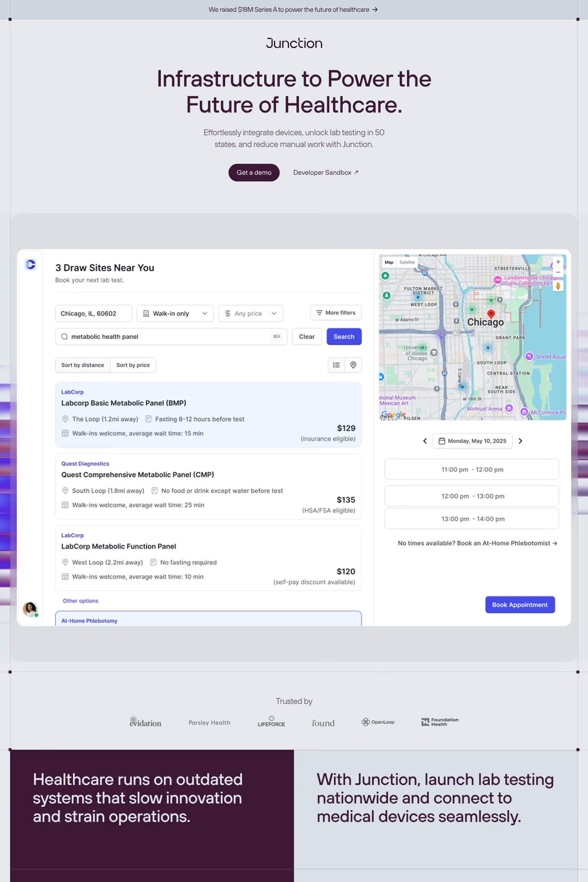
Task: Click the $129 price text
Action: pos(346,428)
